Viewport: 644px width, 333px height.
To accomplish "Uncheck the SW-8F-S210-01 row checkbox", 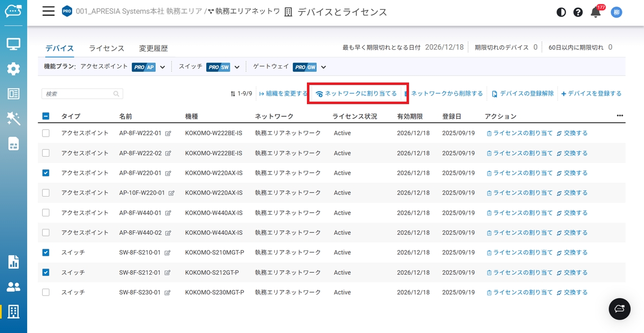I will (46, 253).
